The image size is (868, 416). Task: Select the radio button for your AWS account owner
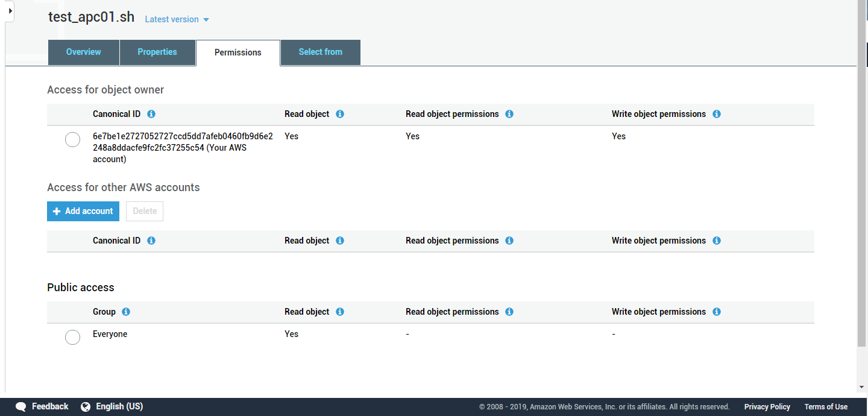point(72,139)
